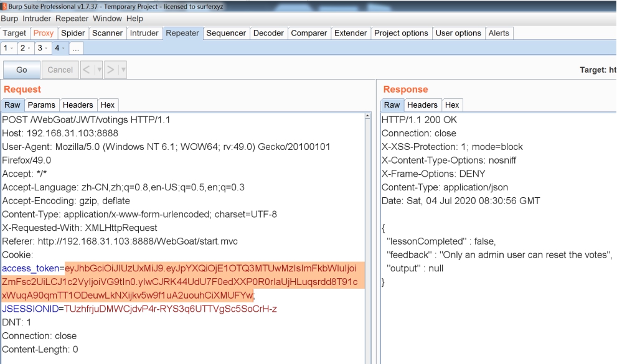Go forward in history with > arrow
This screenshot has width=617, height=364.
pyautogui.click(x=111, y=70)
